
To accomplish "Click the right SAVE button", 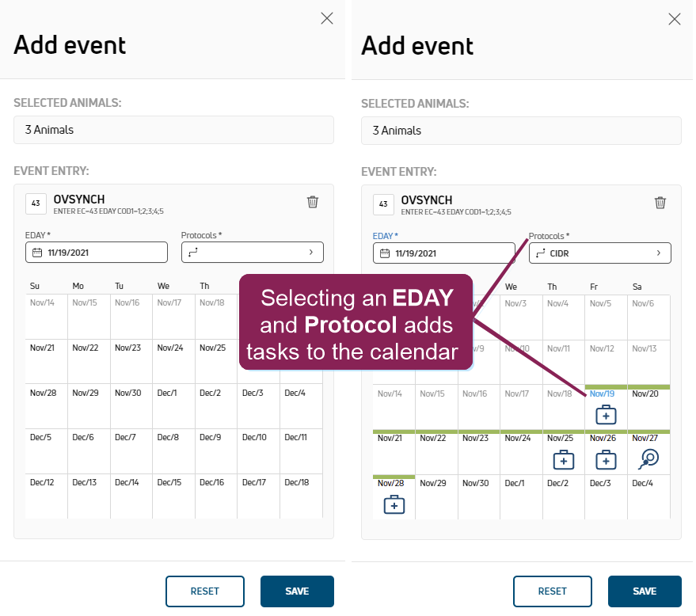I will [x=645, y=591].
